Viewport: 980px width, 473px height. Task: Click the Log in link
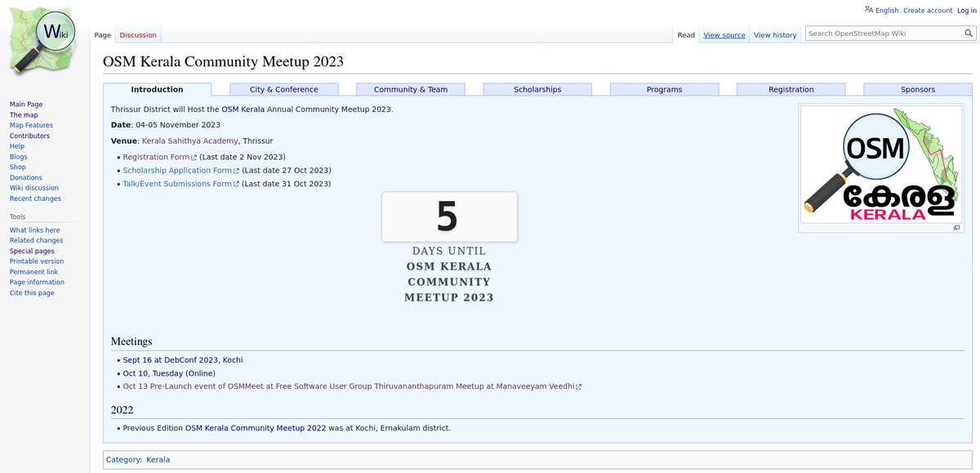[x=966, y=11]
